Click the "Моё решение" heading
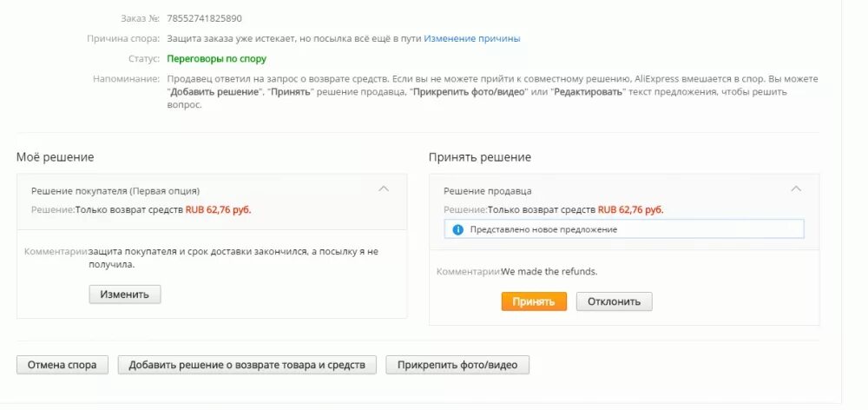Viewport: 868px width, 410px height. (56, 157)
